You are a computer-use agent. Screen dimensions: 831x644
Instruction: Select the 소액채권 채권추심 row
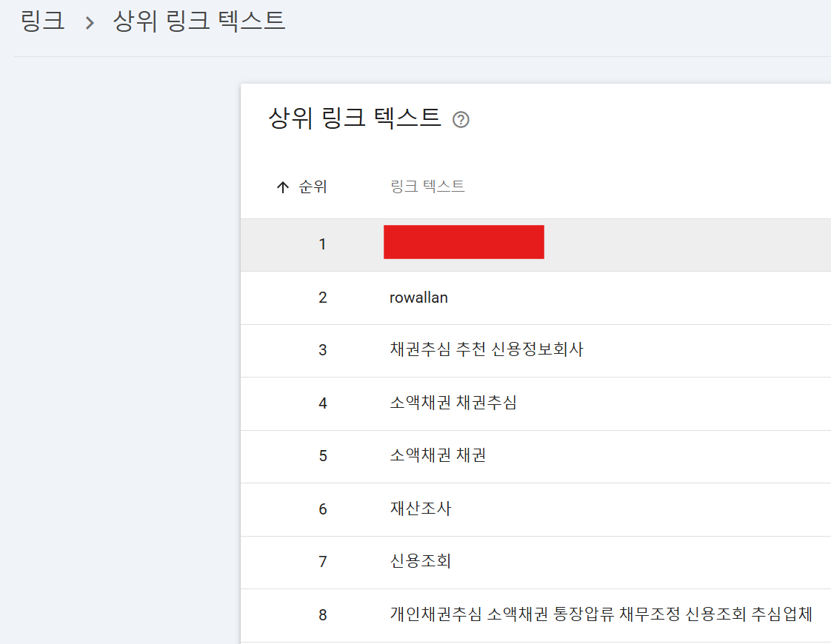click(535, 403)
